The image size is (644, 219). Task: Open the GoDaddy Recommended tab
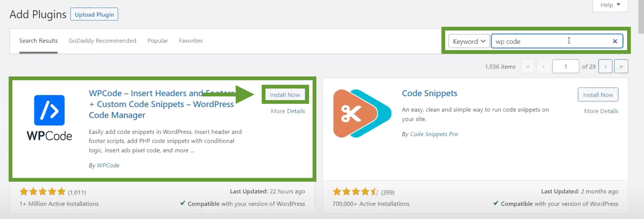102,41
